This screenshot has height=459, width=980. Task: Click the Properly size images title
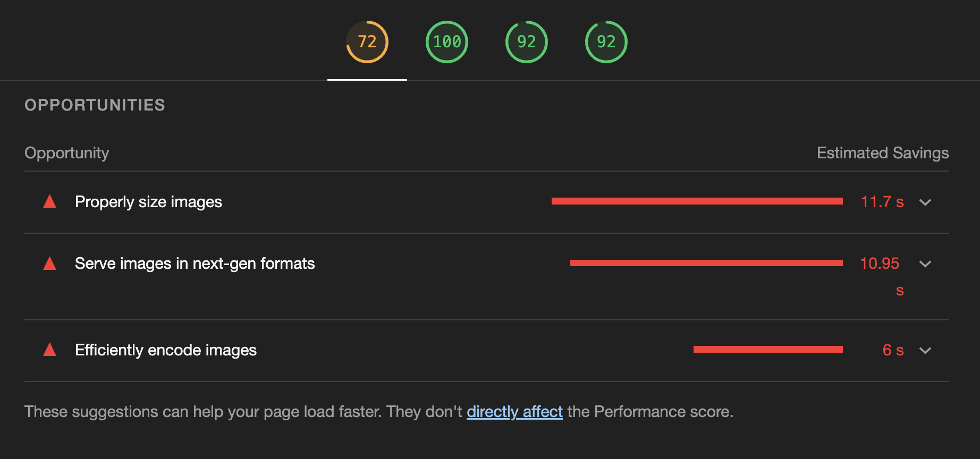click(x=148, y=202)
